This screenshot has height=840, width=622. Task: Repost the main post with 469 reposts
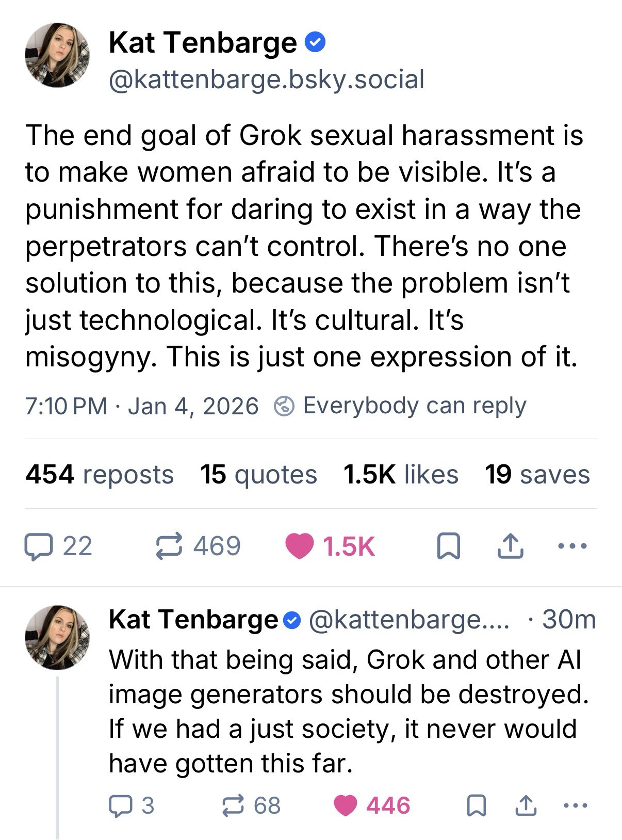169,546
